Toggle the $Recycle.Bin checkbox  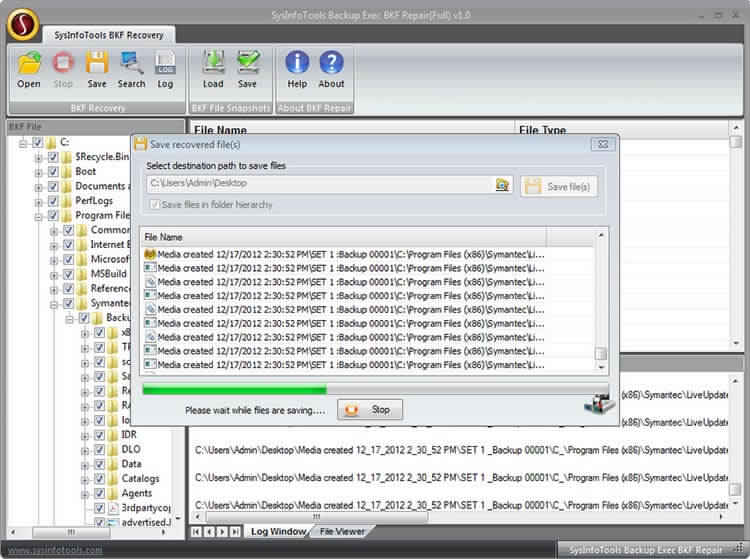click(x=53, y=157)
